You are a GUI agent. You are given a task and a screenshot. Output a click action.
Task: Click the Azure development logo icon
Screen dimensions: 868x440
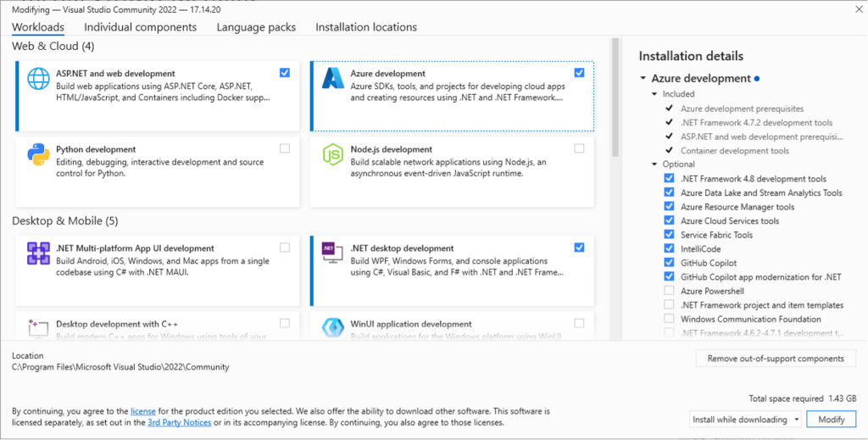pos(331,80)
